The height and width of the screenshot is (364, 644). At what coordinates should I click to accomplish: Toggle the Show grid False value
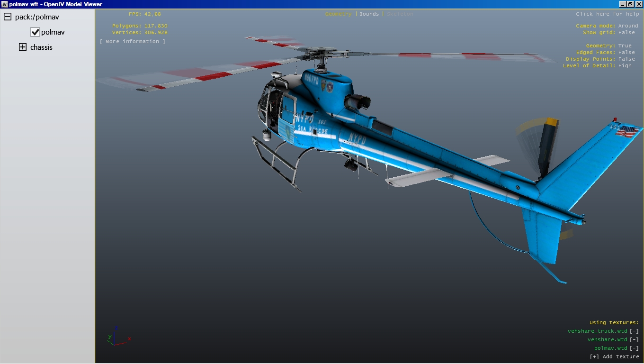click(626, 33)
